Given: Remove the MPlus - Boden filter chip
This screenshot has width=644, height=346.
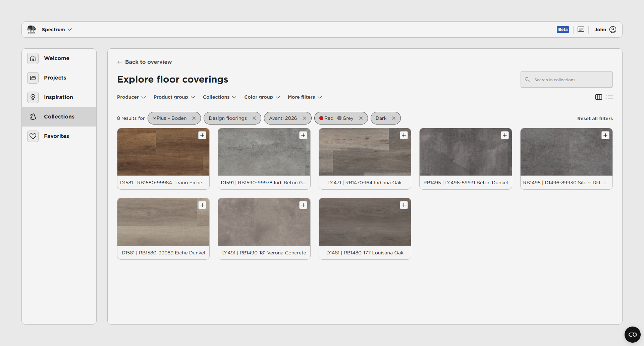Looking at the screenshot, I should [194, 118].
